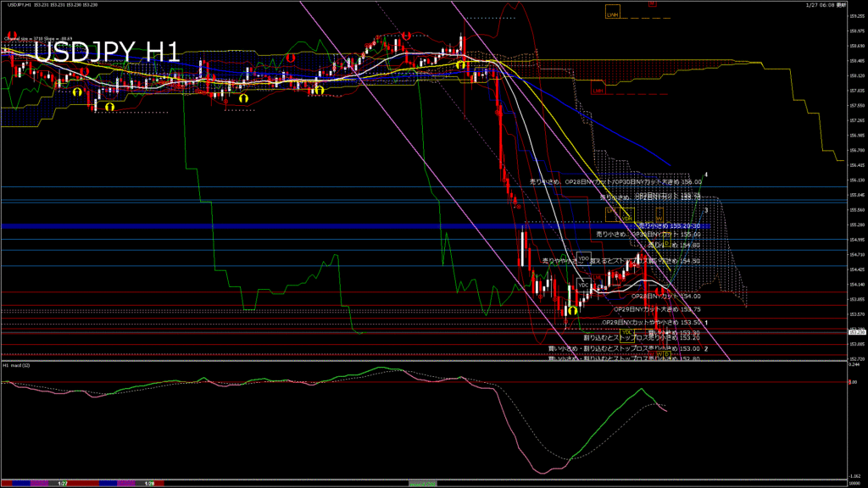868x488 pixels.
Task: Click the 1/27 06:08 timestamp at top right
Action: pos(819,6)
